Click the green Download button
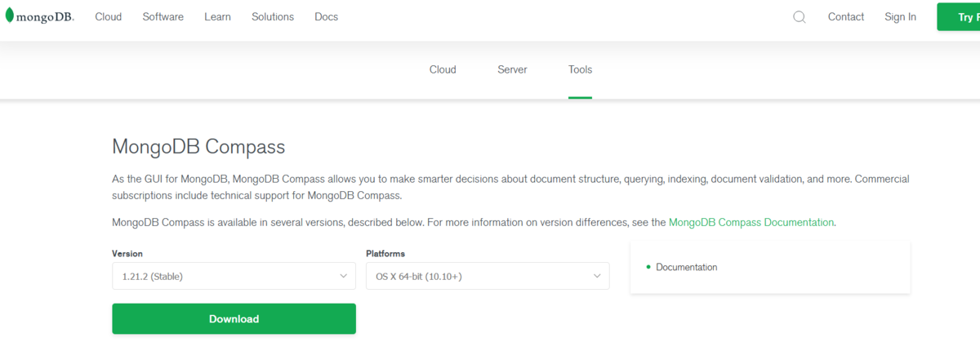The height and width of the screenshot is (360, 980). [x=234, y=318]
